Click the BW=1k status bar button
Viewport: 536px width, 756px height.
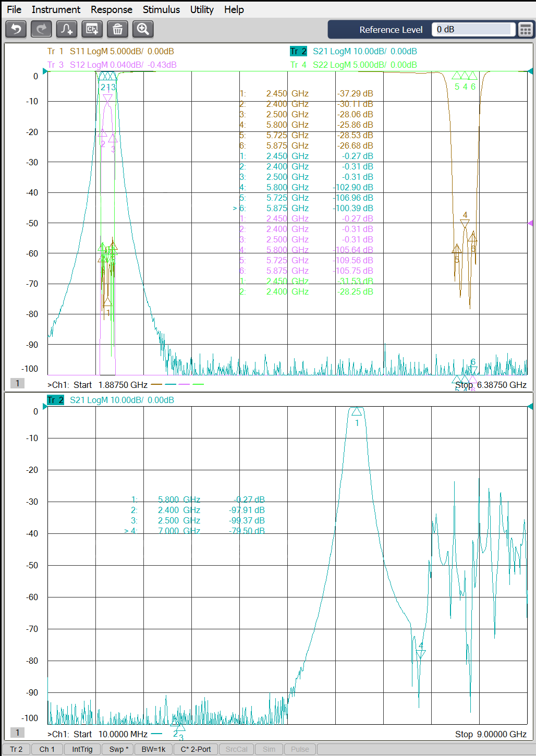point(153,749)
